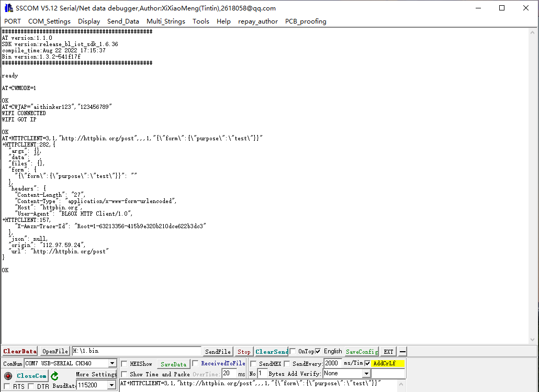Click receive area scrollbar up arrow
This screenshot has height=392, width=539.
click(533, 32)
